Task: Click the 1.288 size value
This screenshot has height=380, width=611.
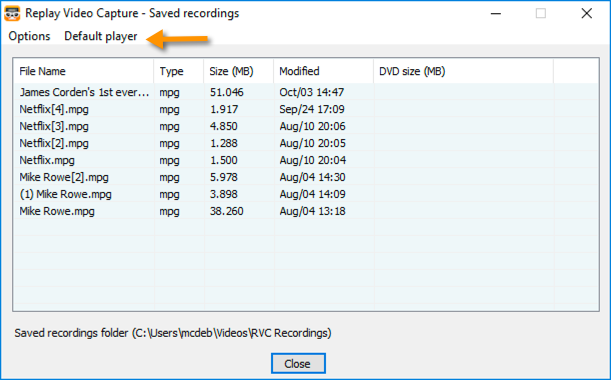Action: pyautogui.click(x=224, y=143)
